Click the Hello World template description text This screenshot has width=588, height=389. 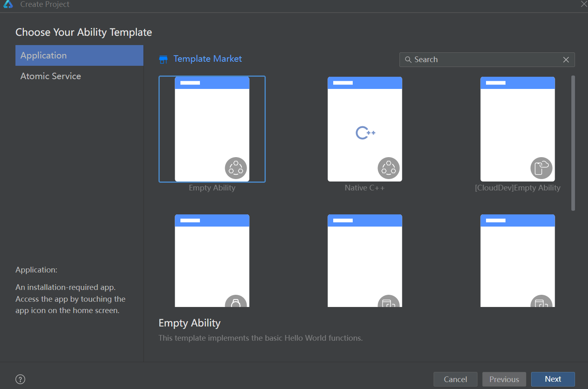coord(260,338)
